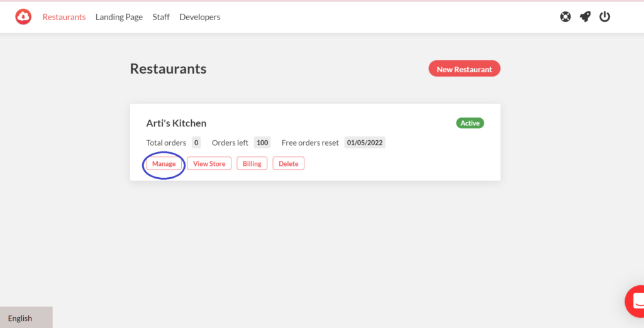Open the red chat widget icon
Image resolution: width=644 pixels, height=328 pixels.
point(635,302)
